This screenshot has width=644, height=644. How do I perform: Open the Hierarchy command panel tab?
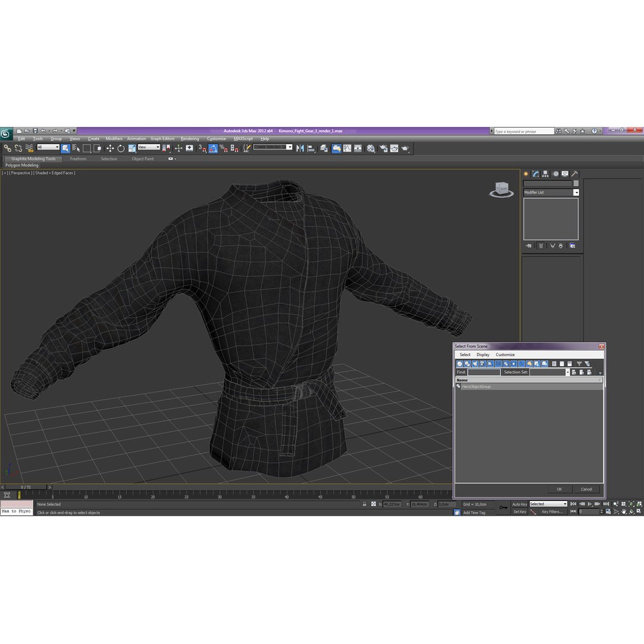546,174
